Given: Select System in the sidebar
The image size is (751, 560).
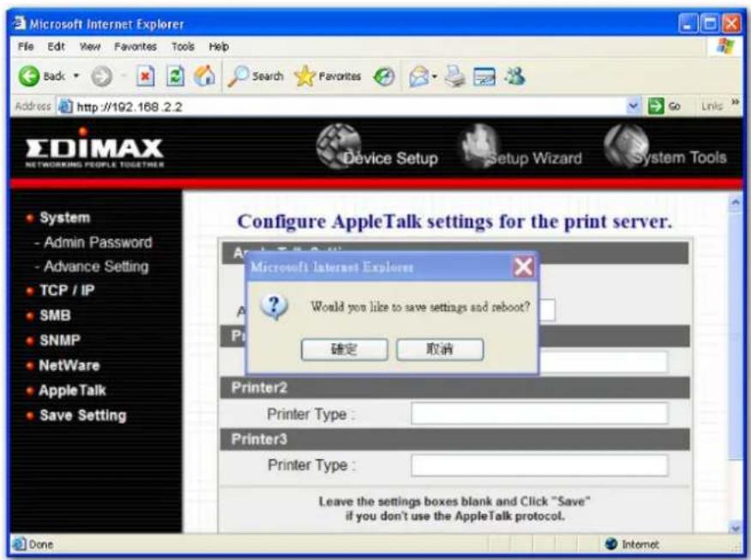Looking at the screenshot, I should click(x=64, y=218).
